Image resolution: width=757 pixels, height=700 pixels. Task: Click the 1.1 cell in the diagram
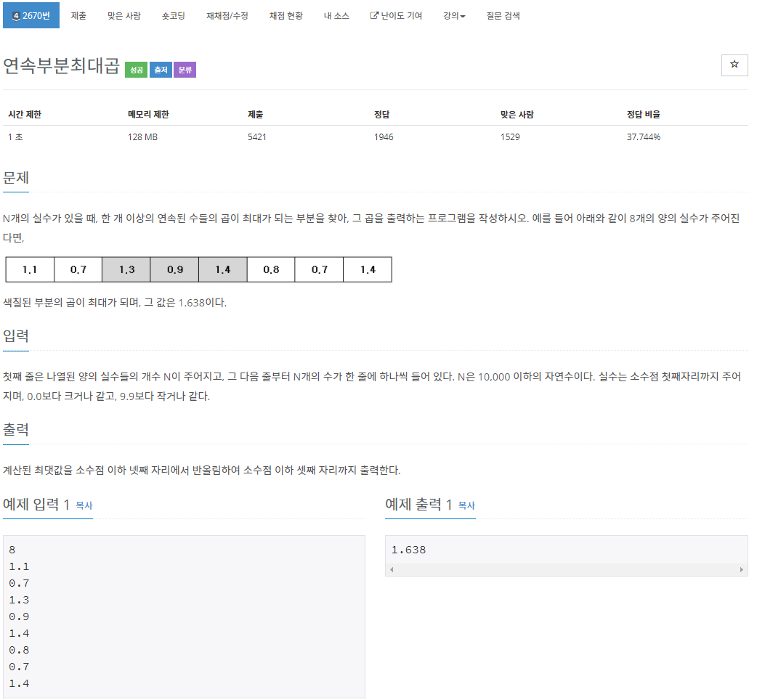click(x=30, y=269)
